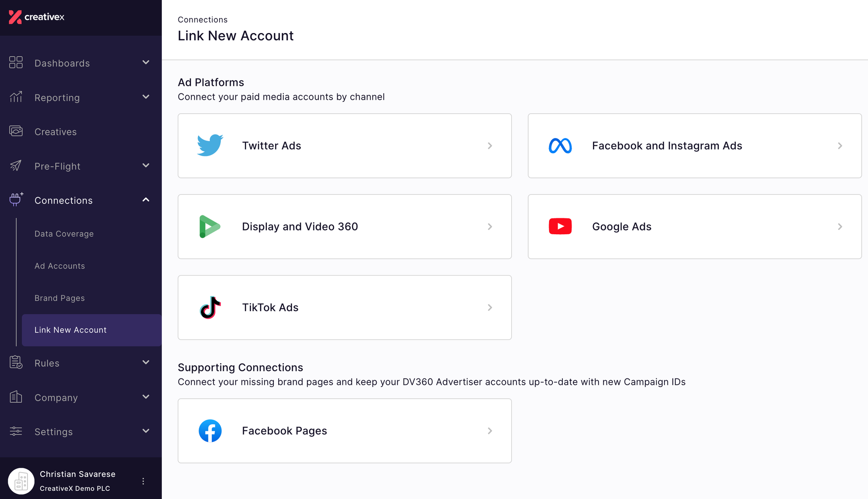The height and width of the screenshot is (499, 868).
Task: Click the YouTube play logo for Google Ads
Action: [x=560, y=227]
